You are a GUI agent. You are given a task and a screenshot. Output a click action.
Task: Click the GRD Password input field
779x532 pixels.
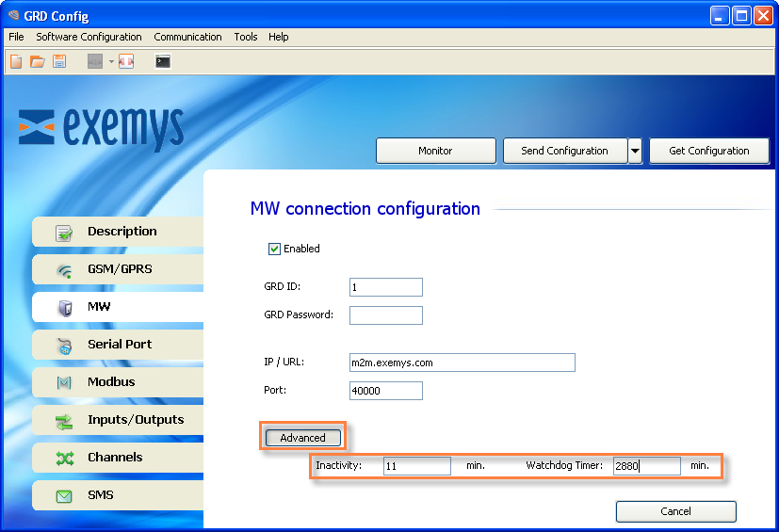386,315
